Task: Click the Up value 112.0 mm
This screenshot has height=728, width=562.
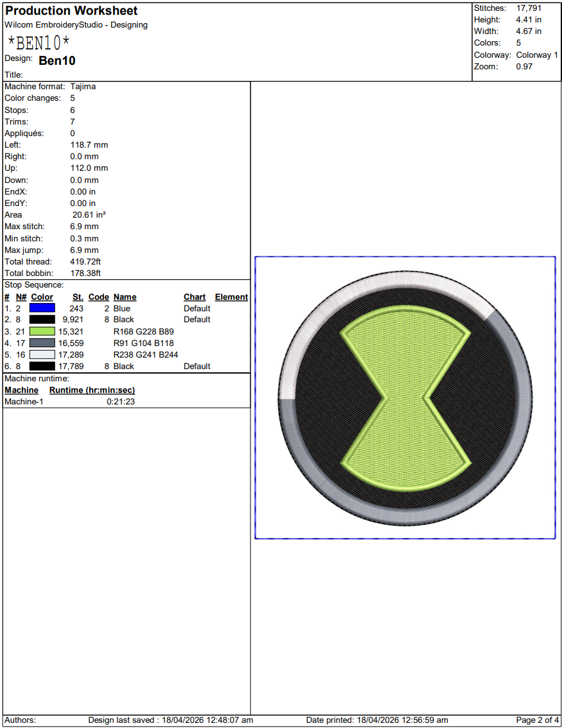Action: 89,168
